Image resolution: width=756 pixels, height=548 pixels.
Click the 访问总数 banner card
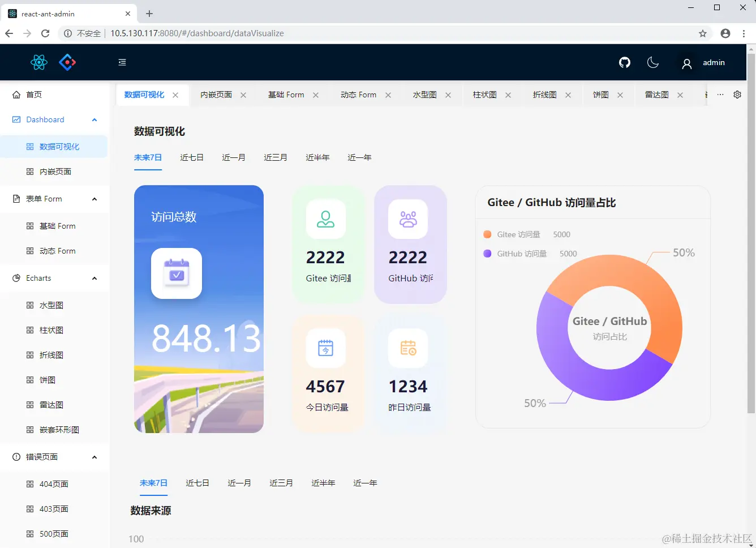pos(199,309)
